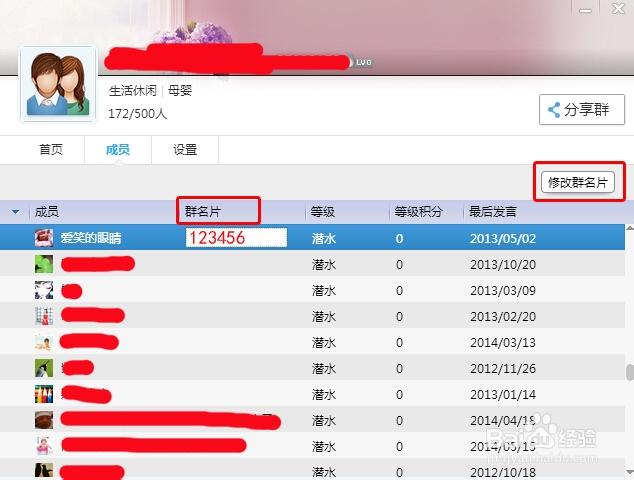Expand the triangle dropdown beside 成员 header
634x480 pixels.
pyautogui.click(x=15, y=211)
